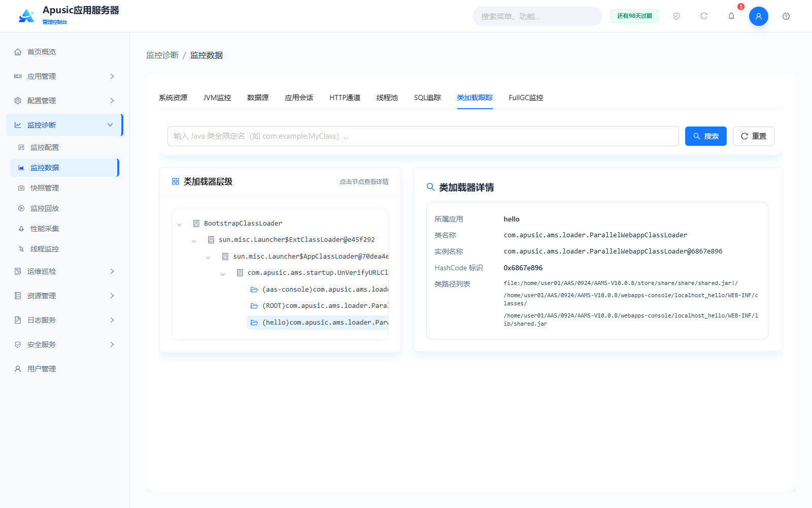Collapse the ExtClassLoader@e45f292 node

click(194, 241)
